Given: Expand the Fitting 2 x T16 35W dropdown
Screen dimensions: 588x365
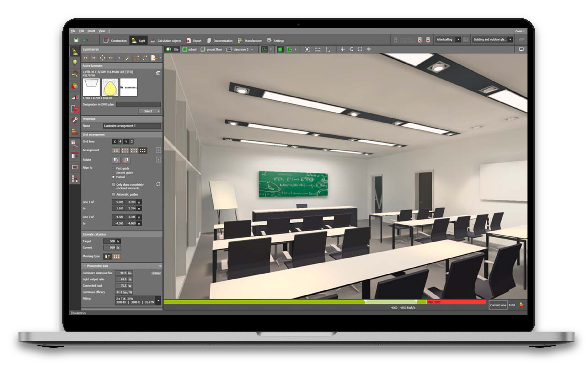Looking at the screenshot, I should point(158,301).
